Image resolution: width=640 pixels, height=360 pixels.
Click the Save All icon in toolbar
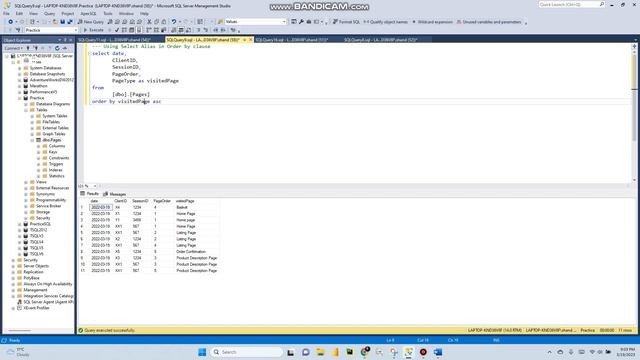coord(70,22)
